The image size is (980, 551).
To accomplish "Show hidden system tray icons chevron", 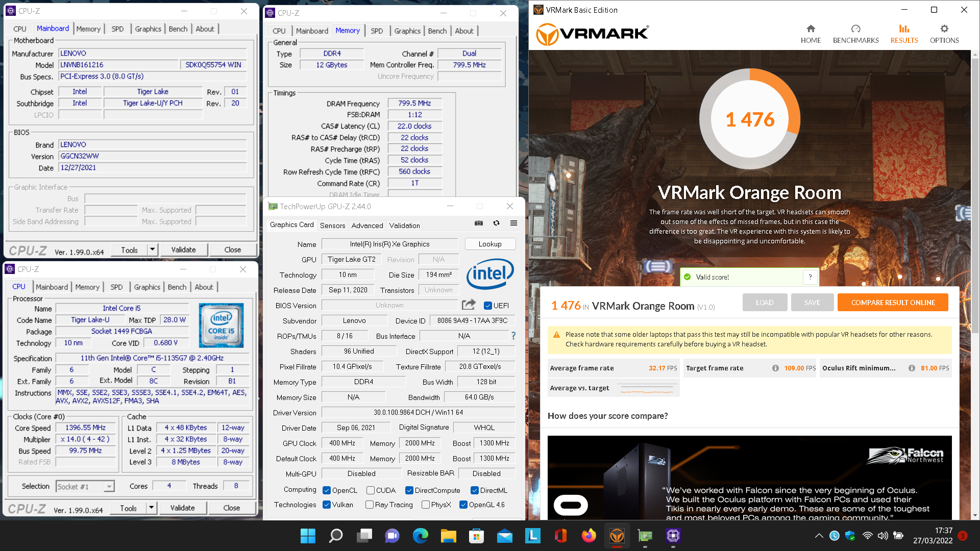I will pyautogui.click(x=819, y=536).
